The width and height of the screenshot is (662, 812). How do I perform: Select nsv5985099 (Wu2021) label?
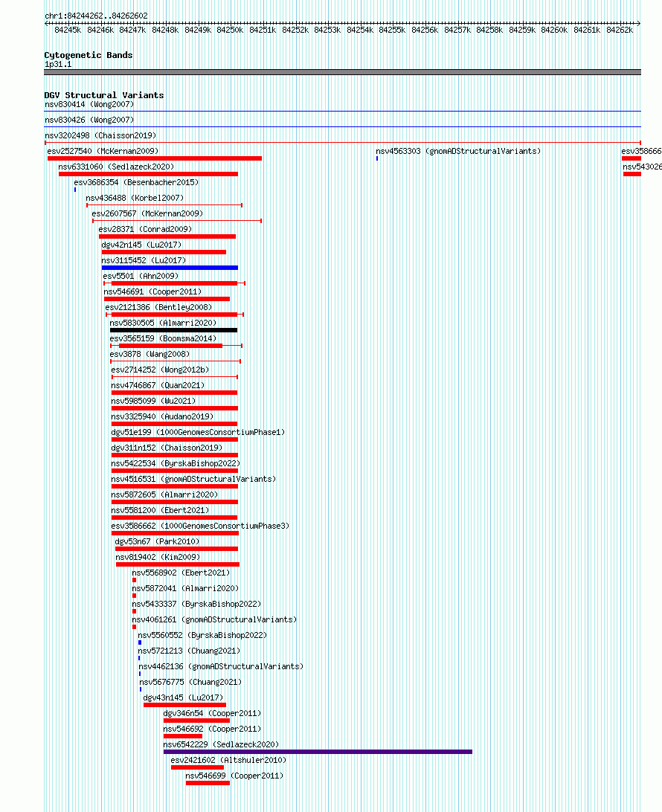point(153,401)
